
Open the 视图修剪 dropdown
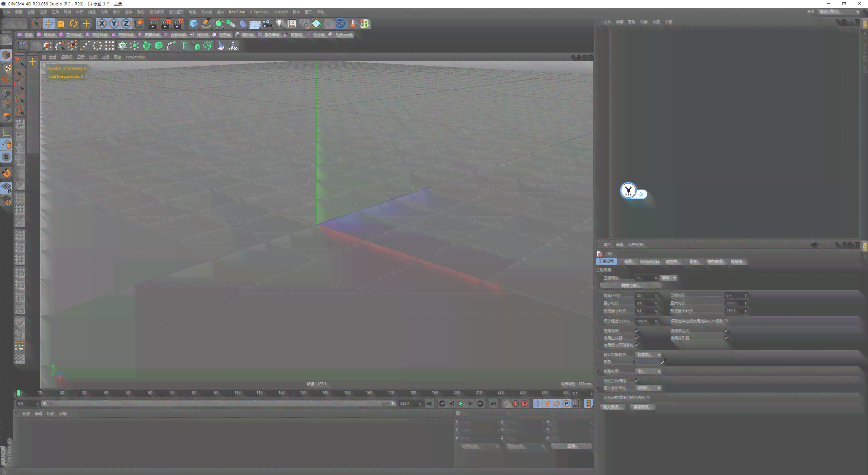648,372
